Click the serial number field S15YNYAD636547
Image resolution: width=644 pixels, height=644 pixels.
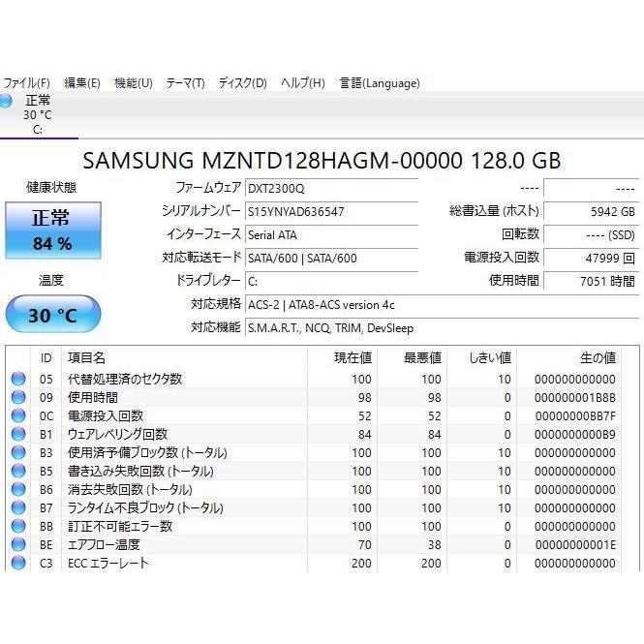coord(331,212)
